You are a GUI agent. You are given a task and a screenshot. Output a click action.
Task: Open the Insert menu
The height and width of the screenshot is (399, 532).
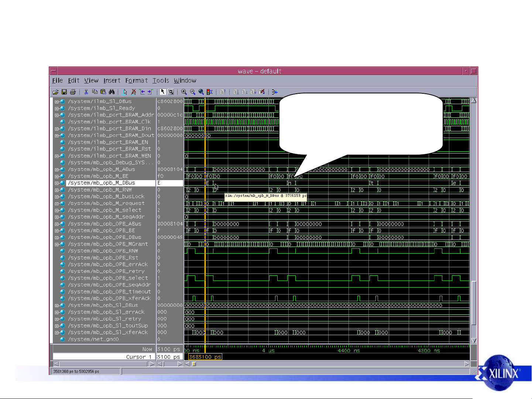click(112, 80)
